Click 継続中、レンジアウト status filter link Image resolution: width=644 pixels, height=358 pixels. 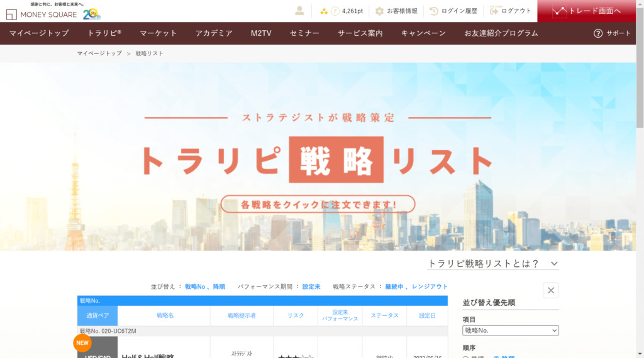tap(416, 286)
